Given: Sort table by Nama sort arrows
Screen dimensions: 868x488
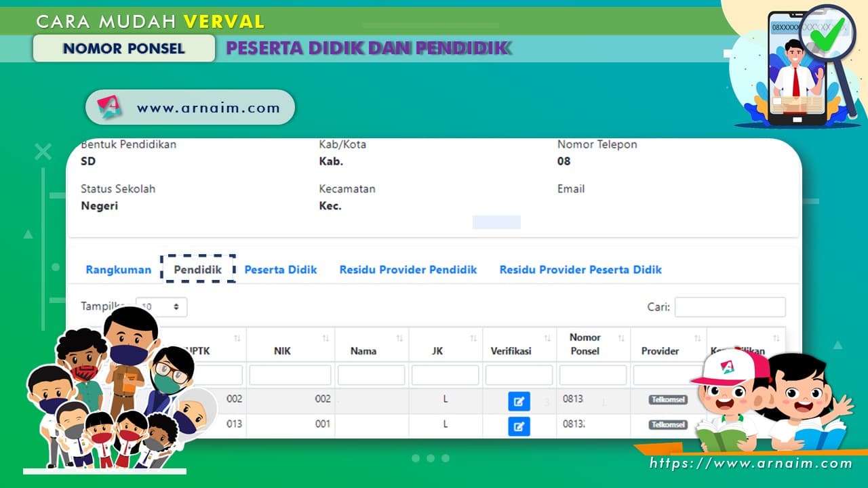Looking at the screenshot, I should pos(399,338).
